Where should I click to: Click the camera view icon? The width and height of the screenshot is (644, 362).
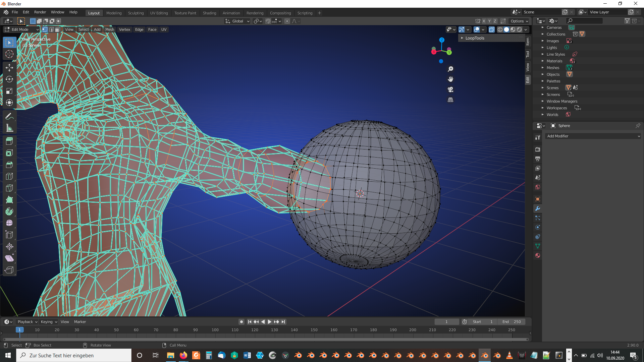[450, 89]
